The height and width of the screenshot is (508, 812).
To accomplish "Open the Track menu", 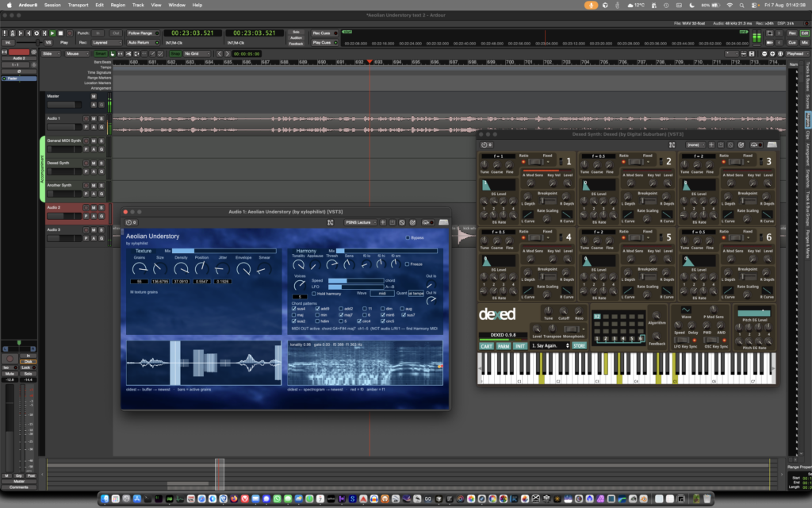I will (138, 6).
